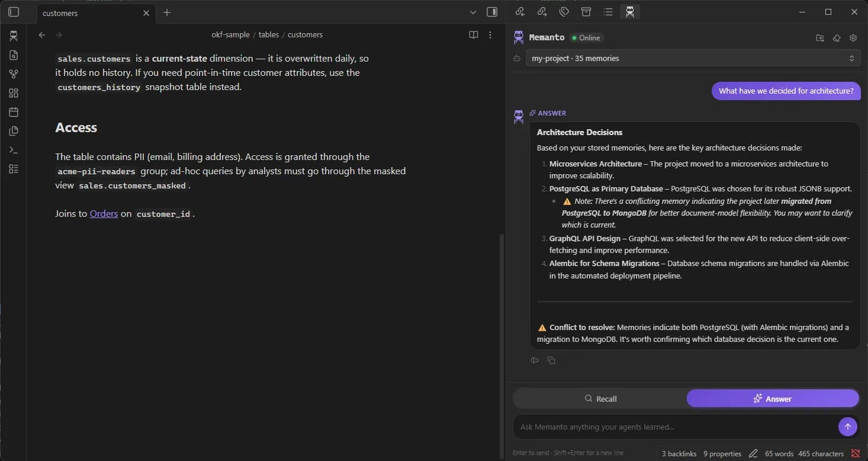Screen dimensions: 868x461
Task: Open the templates copy-files ribbon icon
Action: click(14, 131)
